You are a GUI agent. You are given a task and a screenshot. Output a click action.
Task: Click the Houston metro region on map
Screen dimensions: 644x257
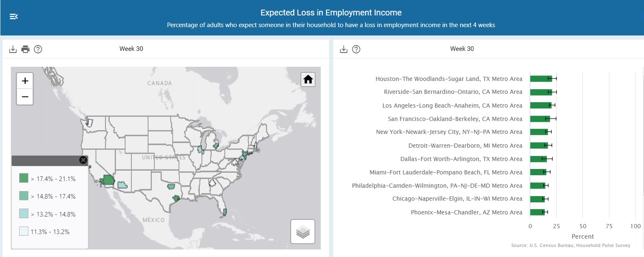(x=176, y=199)
